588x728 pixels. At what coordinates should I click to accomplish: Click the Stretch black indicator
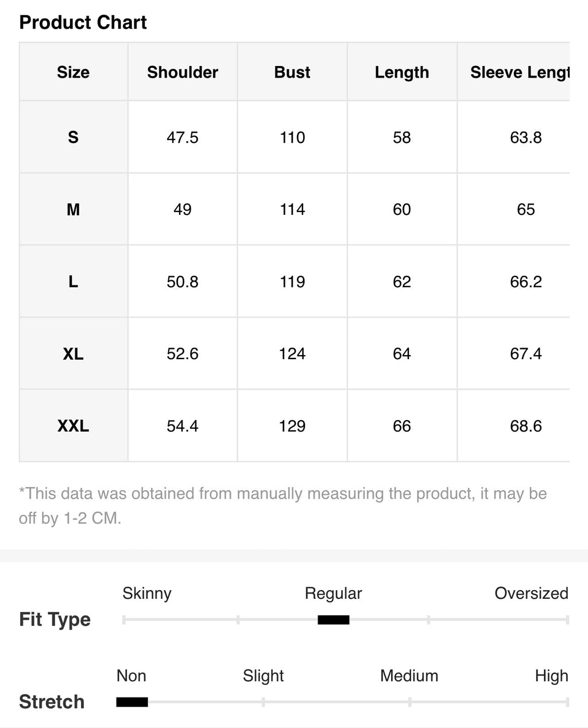click(x=132, y=702)
